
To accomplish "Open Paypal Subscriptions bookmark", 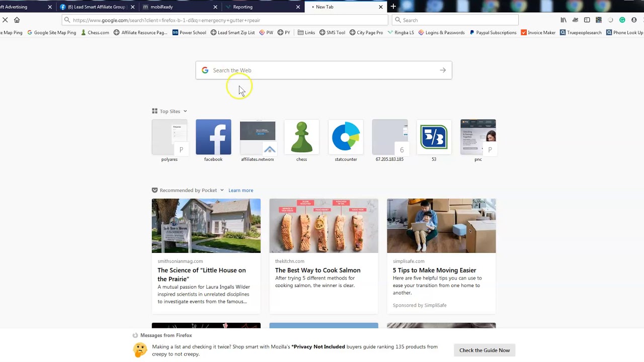I will point(493,33).
